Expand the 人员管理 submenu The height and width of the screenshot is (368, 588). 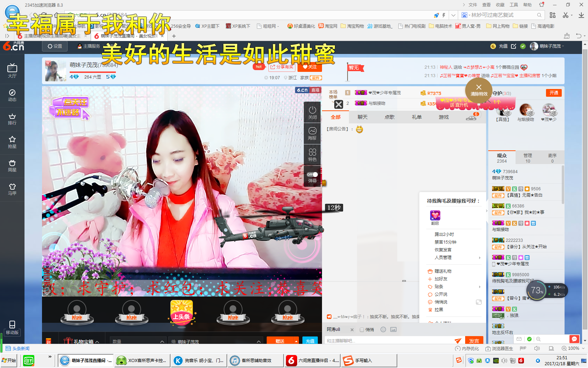(x=480, y=258)
